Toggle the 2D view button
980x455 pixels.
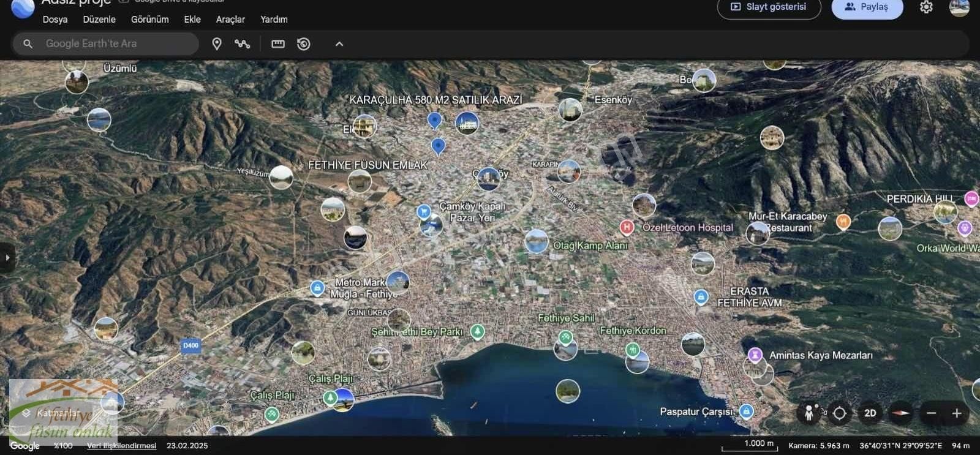click(x=870, y=413)
